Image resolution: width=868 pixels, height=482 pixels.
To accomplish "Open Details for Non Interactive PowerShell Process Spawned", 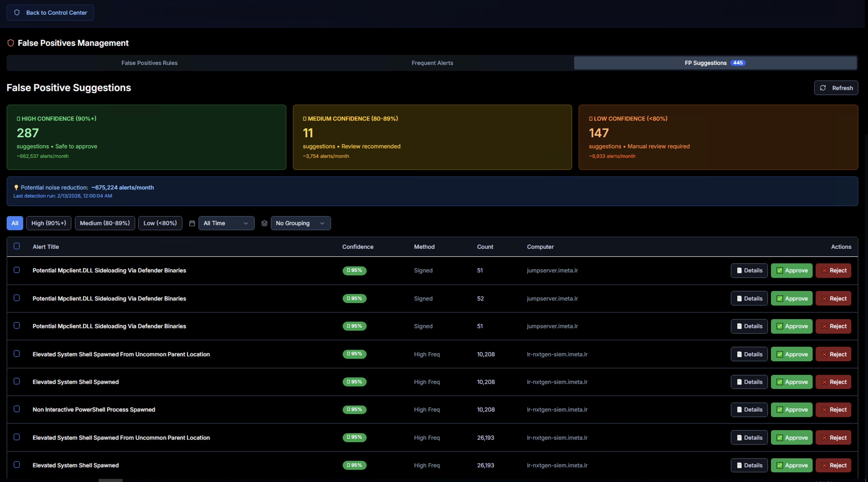I will pos(749,410).
